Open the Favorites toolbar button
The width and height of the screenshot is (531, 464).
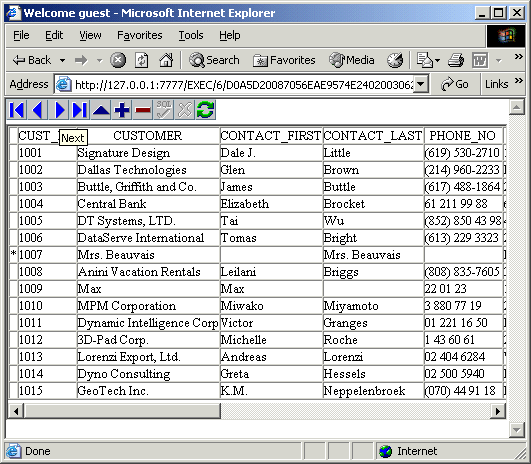tap(284, 60)
